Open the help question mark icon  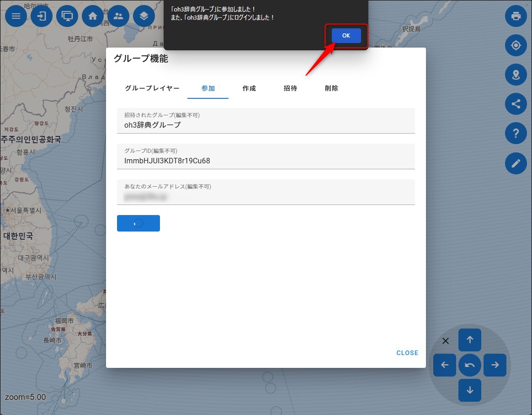tap(516, 134)
